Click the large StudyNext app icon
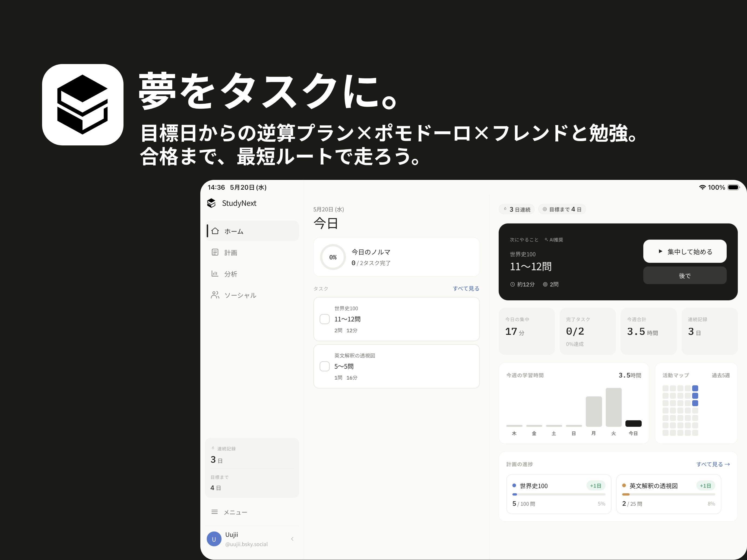747x560 pixels. tap(83, 105)
